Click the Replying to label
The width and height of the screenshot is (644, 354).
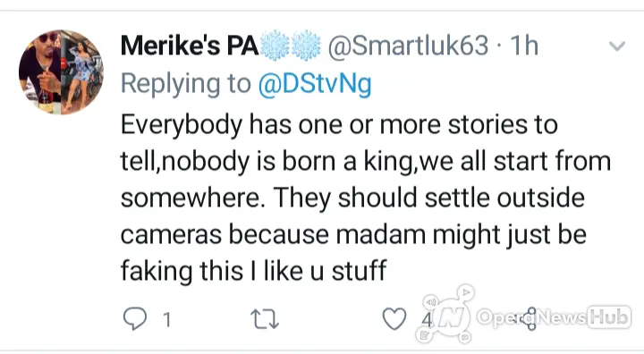point(186,84)
